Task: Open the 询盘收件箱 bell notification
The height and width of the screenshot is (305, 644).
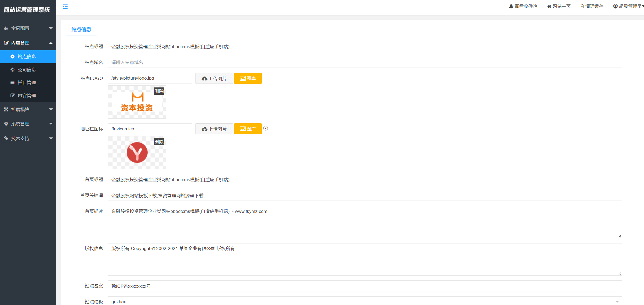Action: tap(523, 6)
